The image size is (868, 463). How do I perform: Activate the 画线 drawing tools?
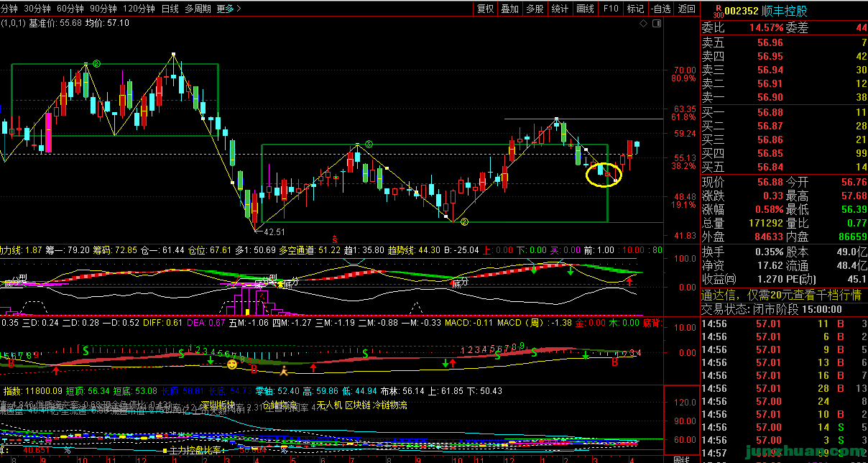click(x=585, y=9)
